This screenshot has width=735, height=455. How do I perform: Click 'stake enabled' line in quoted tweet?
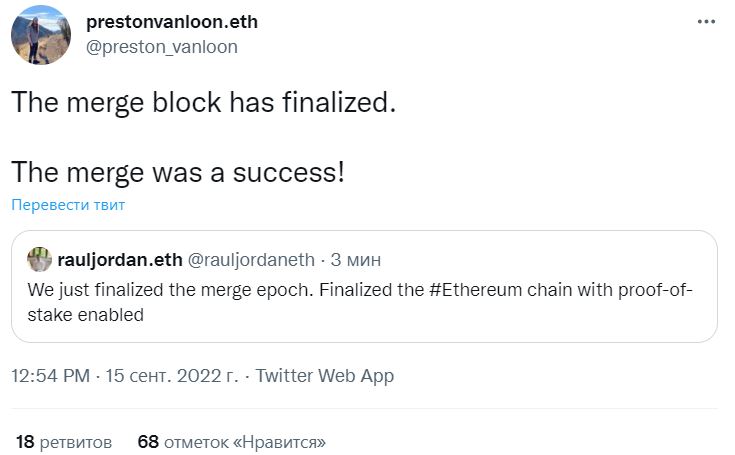tap(85, 315)
